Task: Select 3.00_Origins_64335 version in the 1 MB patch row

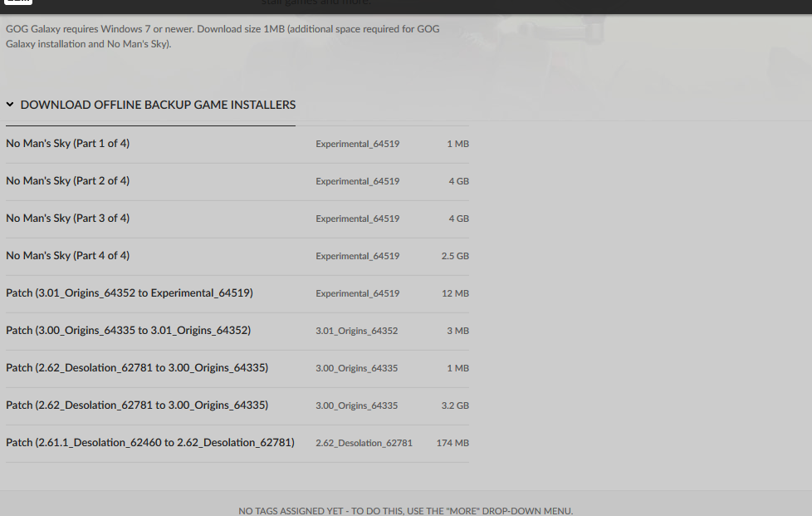Action: 357,368
